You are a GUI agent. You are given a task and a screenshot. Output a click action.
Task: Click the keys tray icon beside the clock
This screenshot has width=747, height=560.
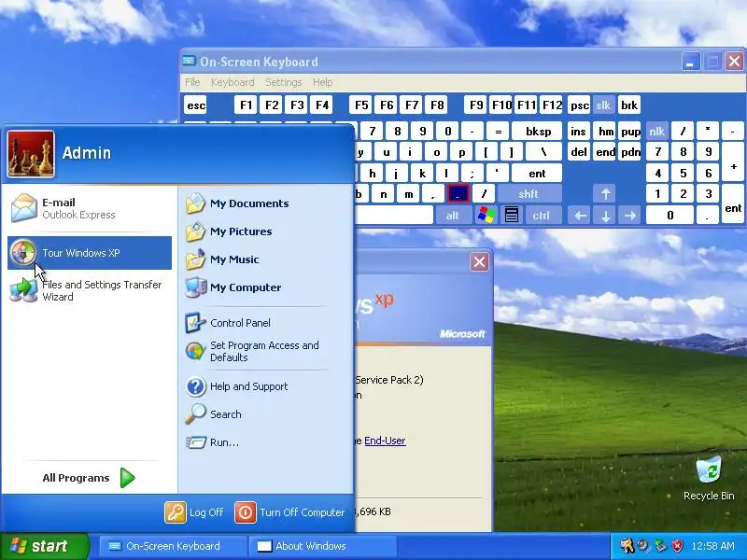tap(627, 546)
